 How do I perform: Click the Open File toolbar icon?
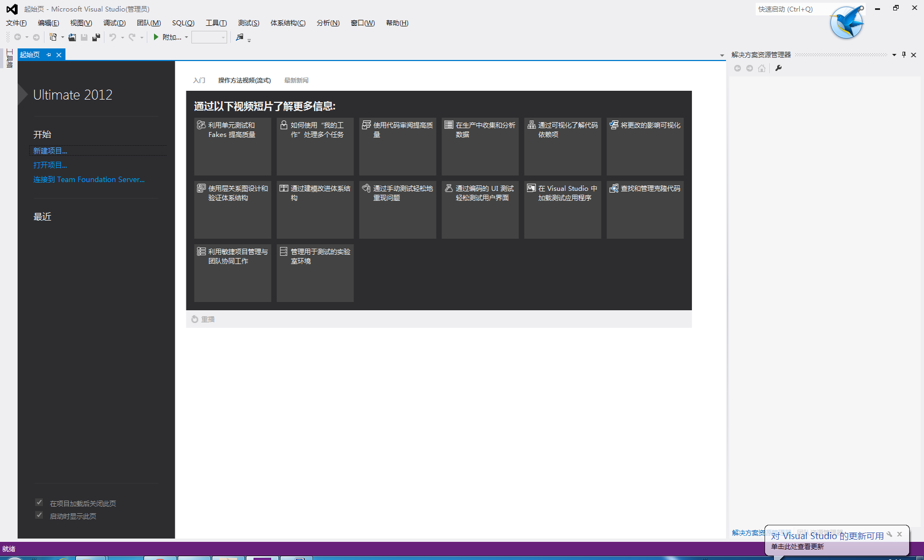72,37
